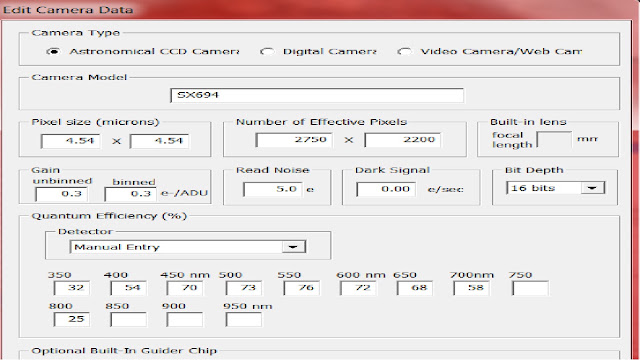640x360 pixels.
Task: Open the Bit Depth dropdown arrow
Action: point(593,188)
